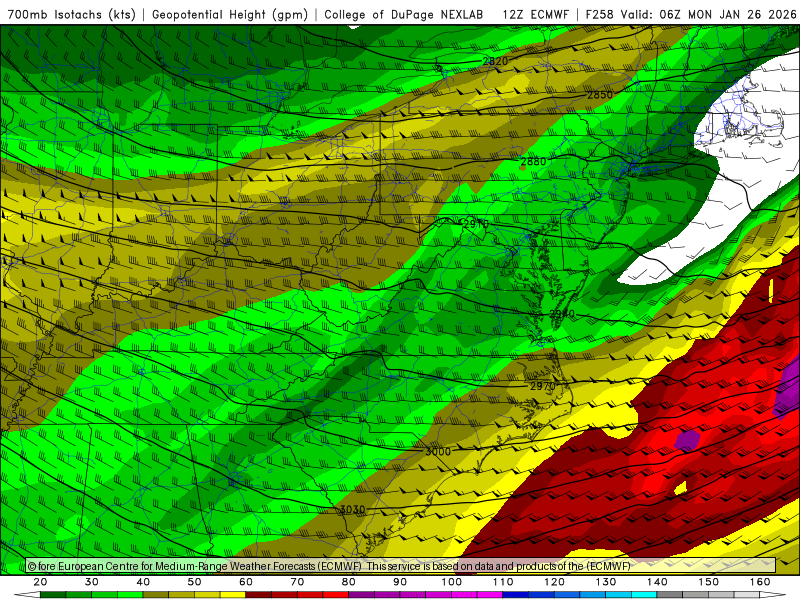The height and width of the screenshot is (600, 800).
Task: Pick the dark blue 110-115 kt legend swatch
Action: [x=515, y=595]
